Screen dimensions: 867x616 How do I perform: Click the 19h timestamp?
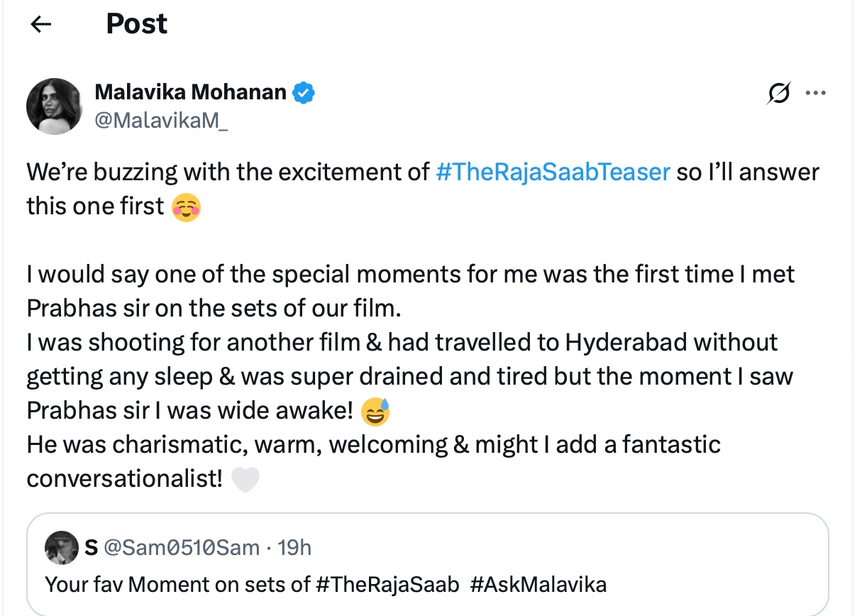point(294,547)
